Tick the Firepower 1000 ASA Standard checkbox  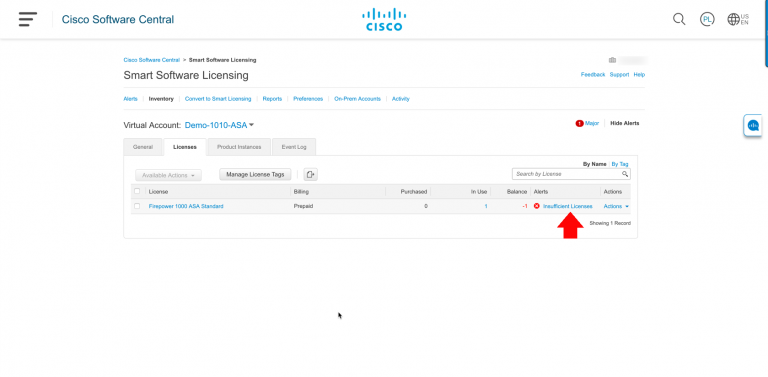137,206
